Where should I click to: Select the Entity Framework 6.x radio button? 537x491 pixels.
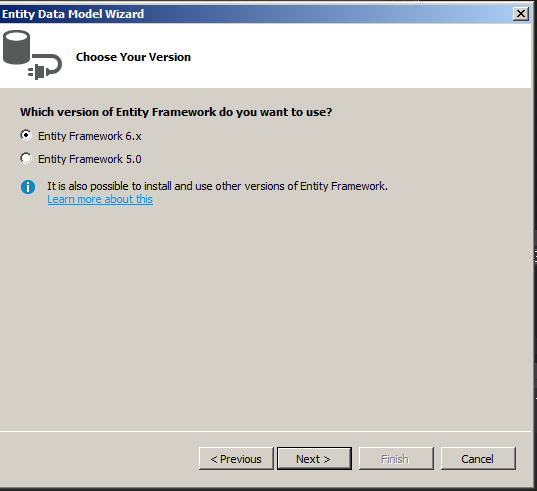[26, 135]
